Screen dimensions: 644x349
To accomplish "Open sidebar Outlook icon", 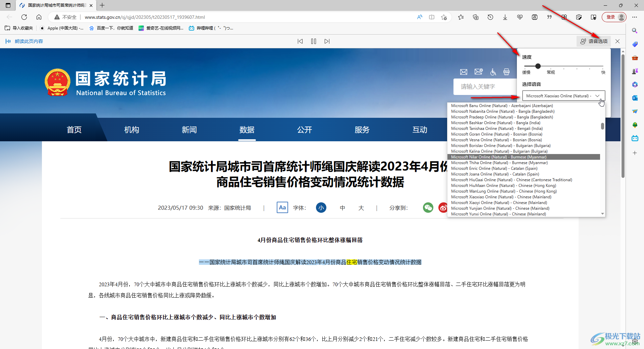I will tap(635, 98).
